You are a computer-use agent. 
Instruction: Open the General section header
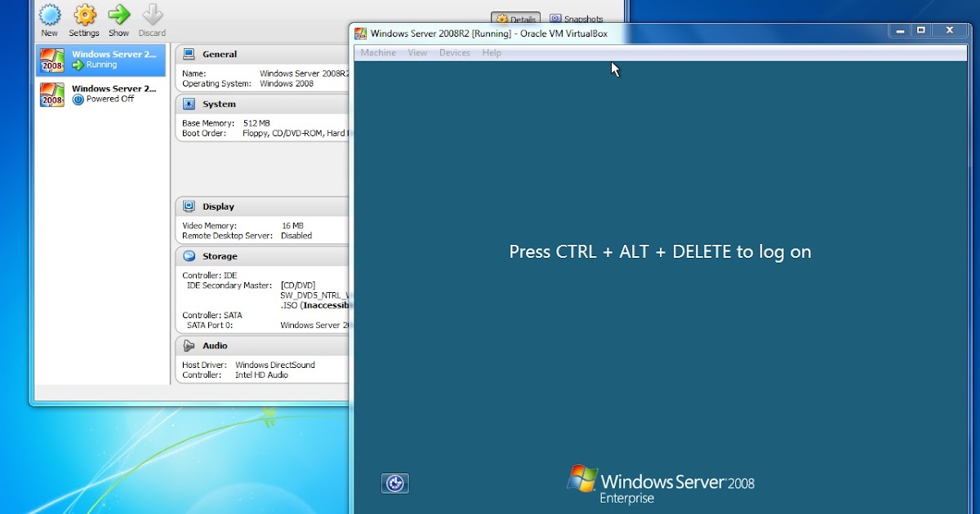coord(262,54)
